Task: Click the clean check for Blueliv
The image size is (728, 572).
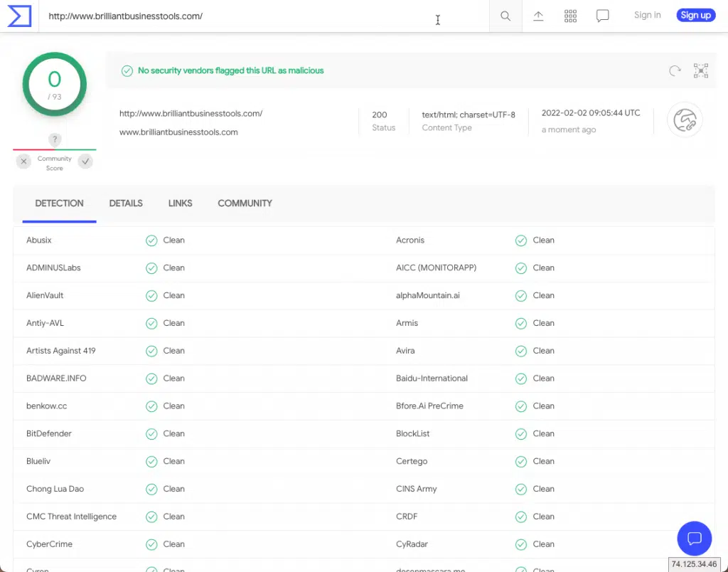Action: 151,462
